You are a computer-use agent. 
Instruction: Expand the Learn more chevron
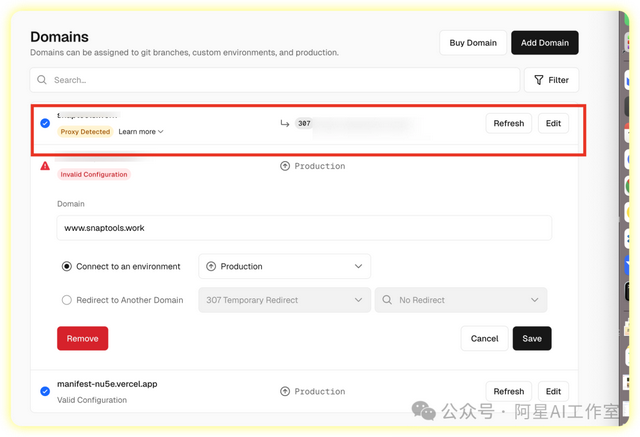[x=160, y=132]
